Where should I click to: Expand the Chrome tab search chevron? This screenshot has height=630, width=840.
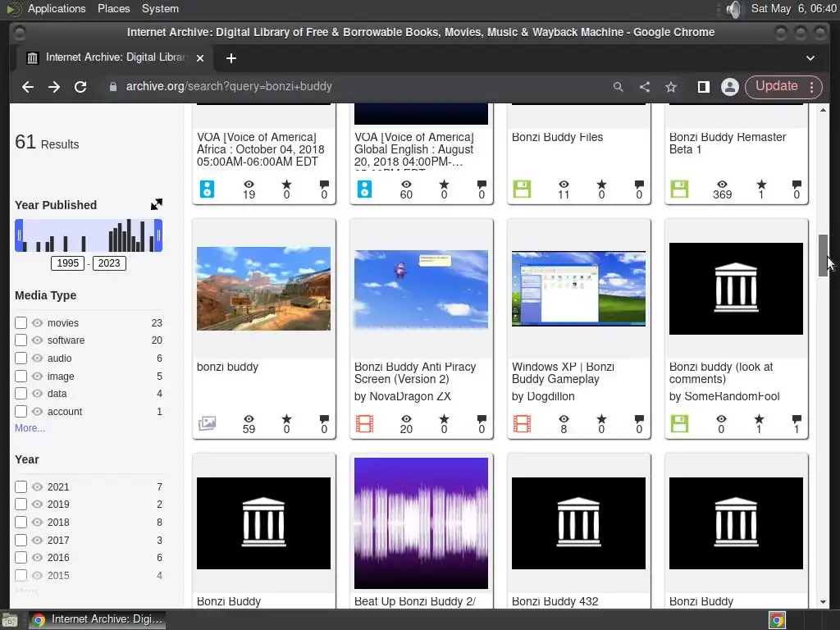[x=810, y=58]
